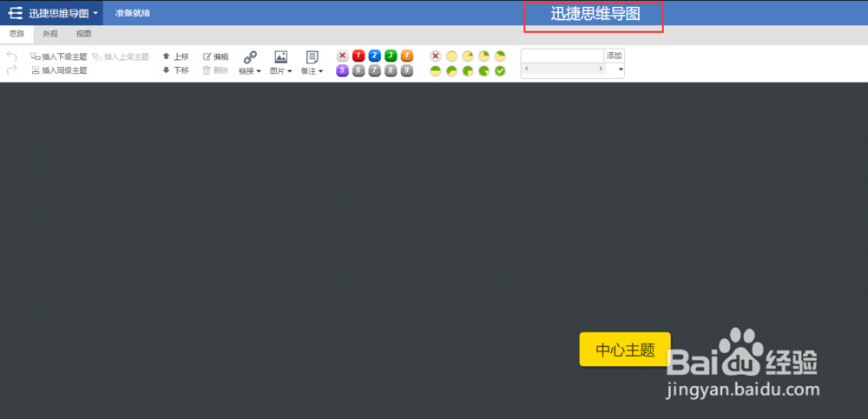Set progress to half-filled pie icon

pos(436,71)
